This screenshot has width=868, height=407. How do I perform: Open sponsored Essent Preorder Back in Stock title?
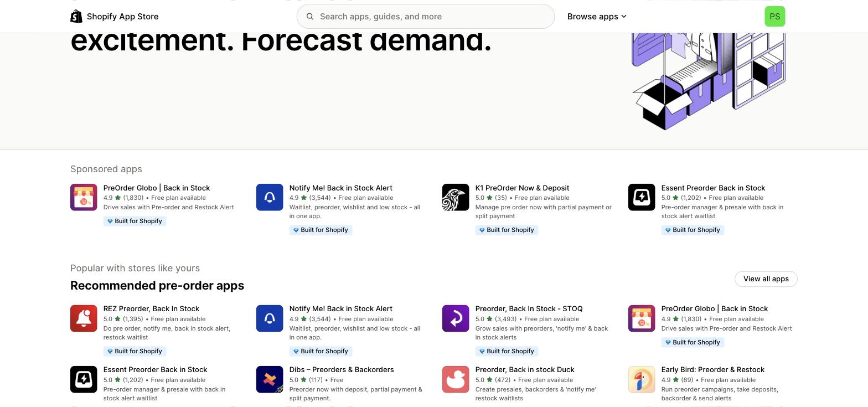tap(713, 188)
